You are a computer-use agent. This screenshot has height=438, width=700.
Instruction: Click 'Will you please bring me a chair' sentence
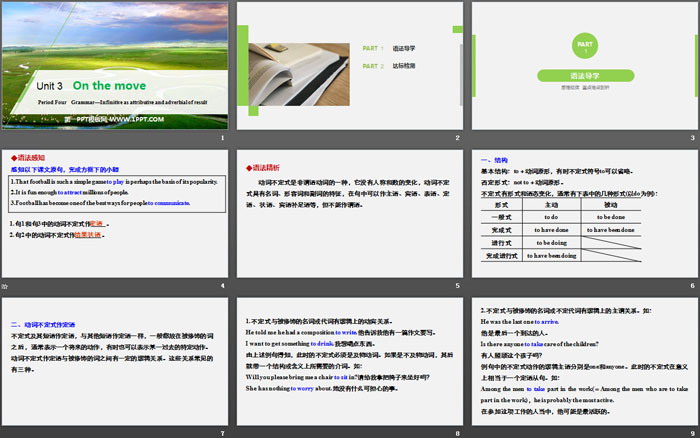click(338, 377)
